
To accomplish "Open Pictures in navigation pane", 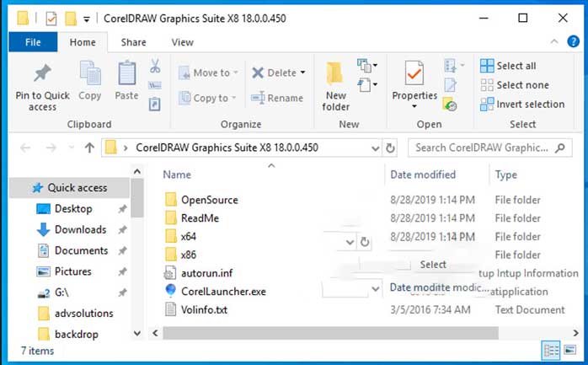I will point(72,271).
